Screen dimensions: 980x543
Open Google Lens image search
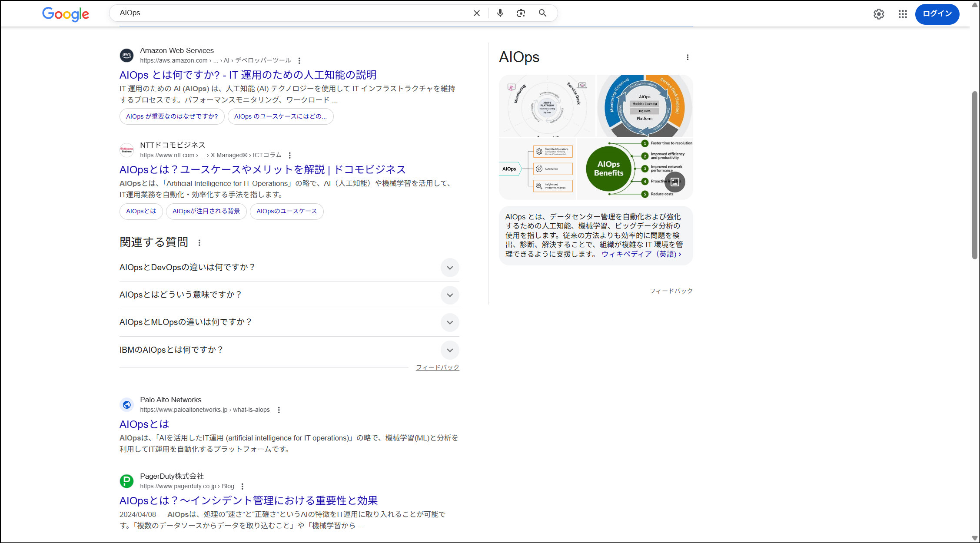521,13
